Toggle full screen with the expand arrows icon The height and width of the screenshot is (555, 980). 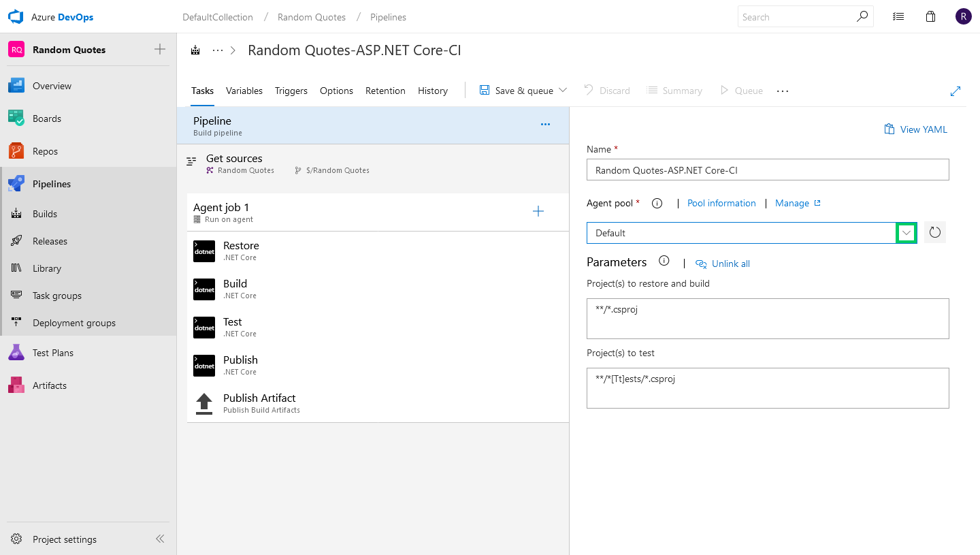point(955,91)
